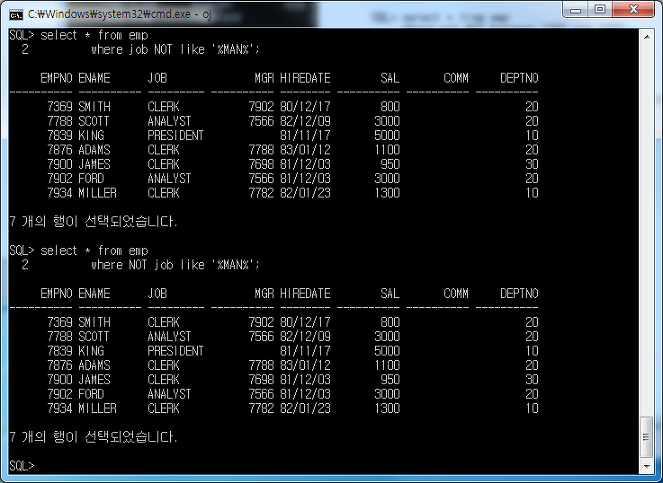Image resolution: width=663 pixels, height=483 pixels.
Task: Close the cmd.exe window
Action: pyautogui.click(x=633, y=10)
